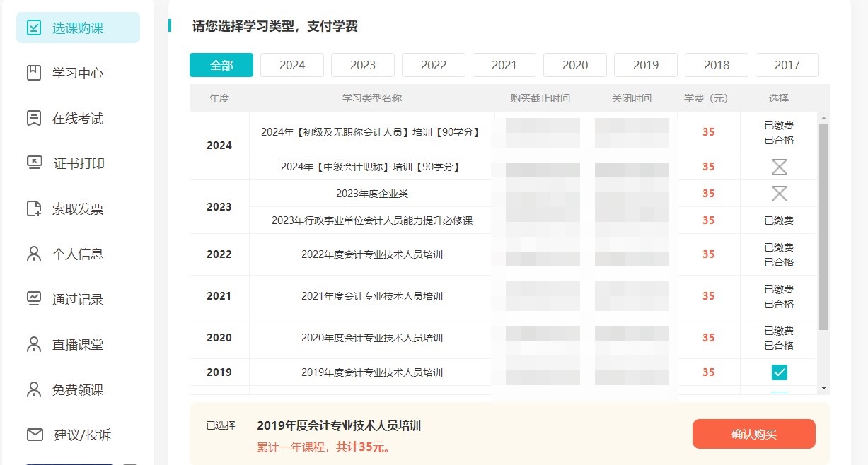Tick the 2024年中级会计职称 course checkbox

779,167
